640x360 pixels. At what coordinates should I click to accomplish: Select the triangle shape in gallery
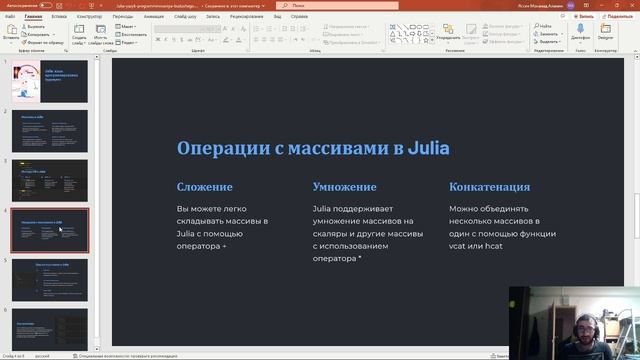coord(393,33)
